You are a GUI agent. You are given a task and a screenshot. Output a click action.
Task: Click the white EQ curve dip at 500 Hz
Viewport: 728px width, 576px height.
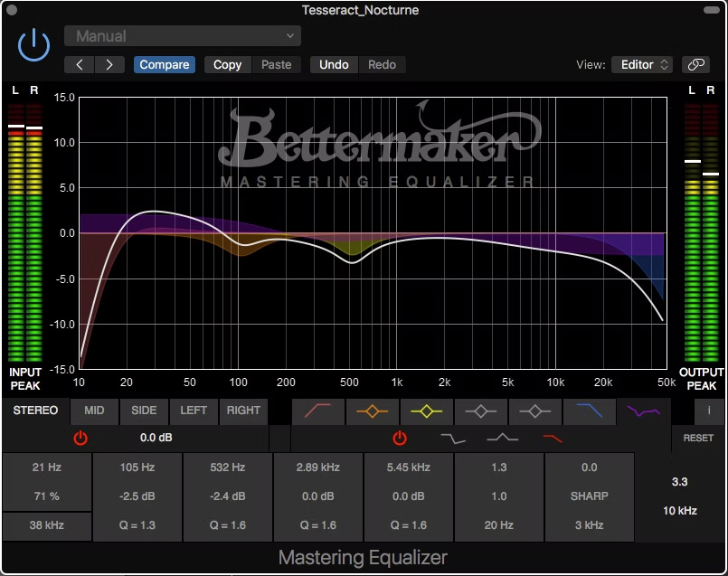pos(352,263)
